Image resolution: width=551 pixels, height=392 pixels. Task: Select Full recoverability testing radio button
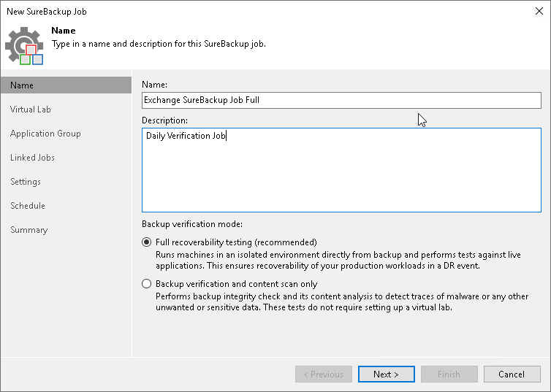147,242
